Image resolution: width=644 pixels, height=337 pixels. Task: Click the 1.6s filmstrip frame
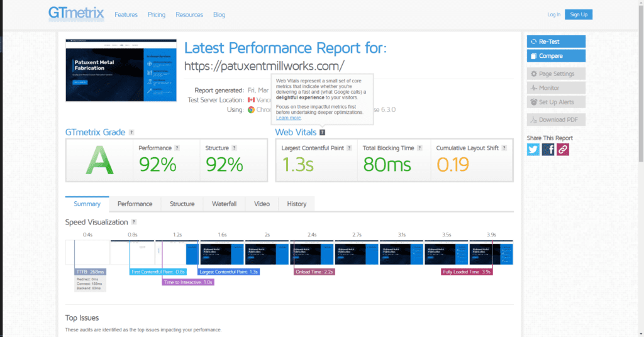(x=222, y=253)
